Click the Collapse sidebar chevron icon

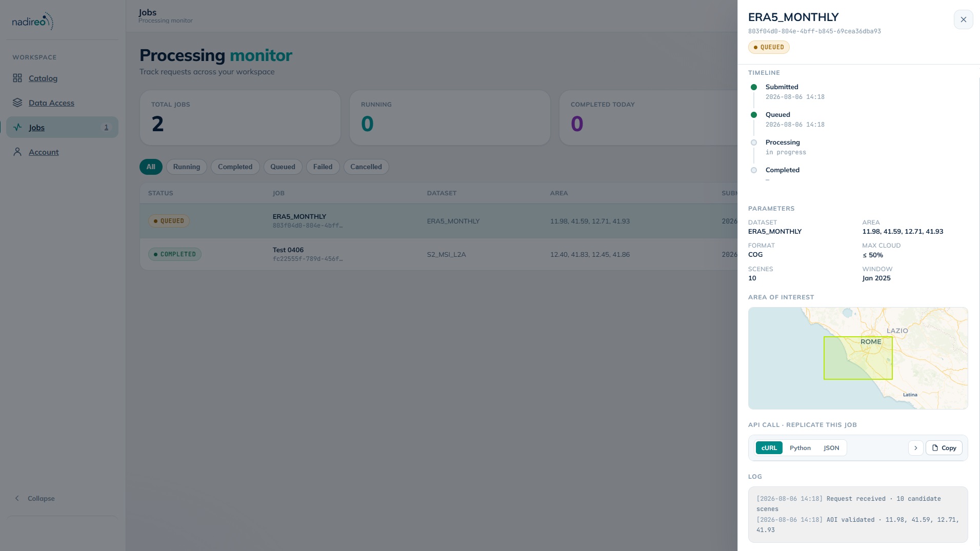pos(17,498)
